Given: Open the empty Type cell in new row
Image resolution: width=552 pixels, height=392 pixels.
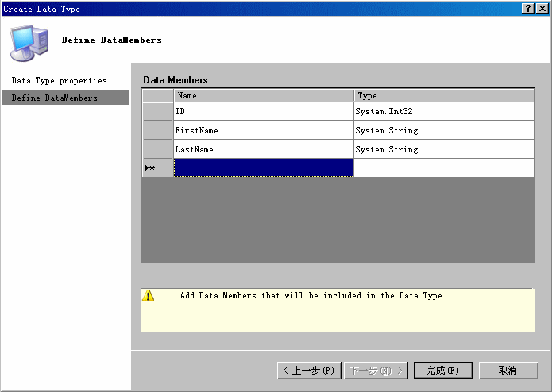Looking at the screenshot, I should tap(443, 167).
